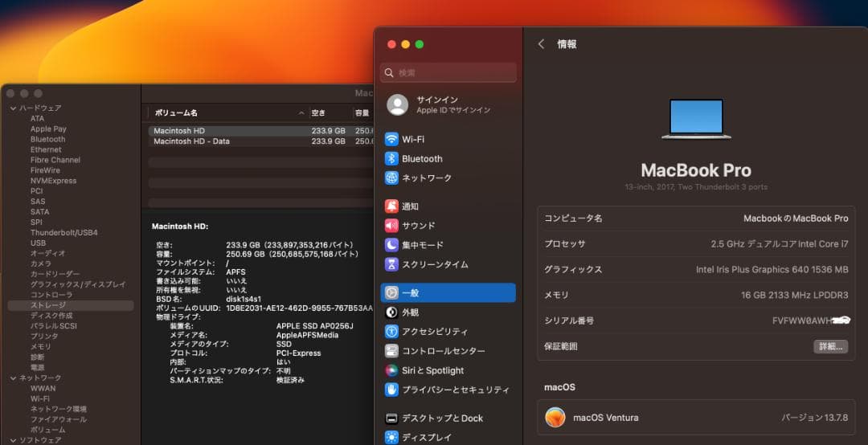Select ATA in hardware list
Screen dimensions: 868x445
pyautogui.click(x=37, y=118)
